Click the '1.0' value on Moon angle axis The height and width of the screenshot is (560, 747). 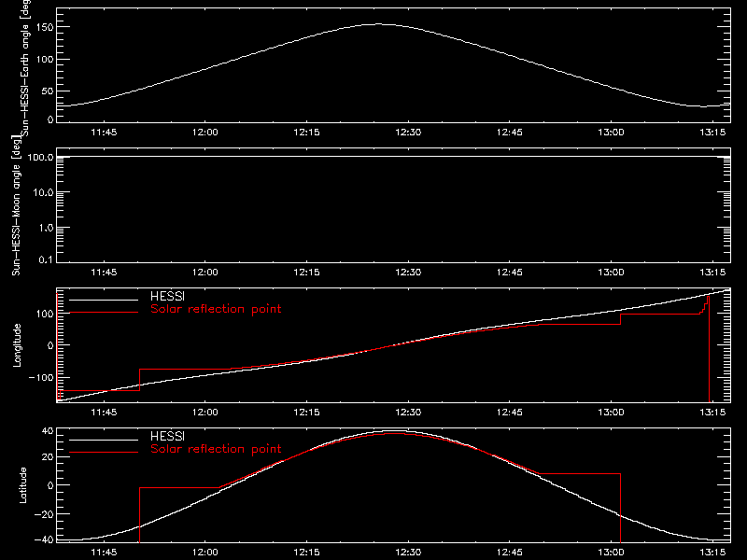46,228
